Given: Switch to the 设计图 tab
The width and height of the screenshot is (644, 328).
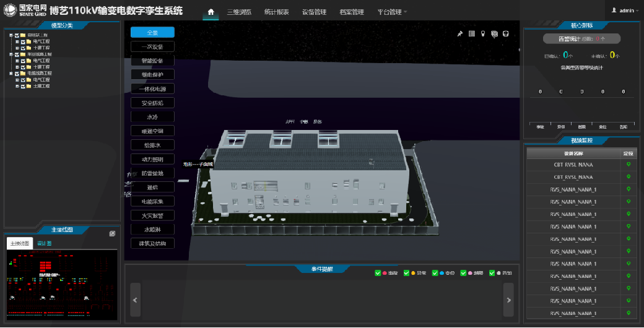Looking at the screenshot, I should [45, 243].
